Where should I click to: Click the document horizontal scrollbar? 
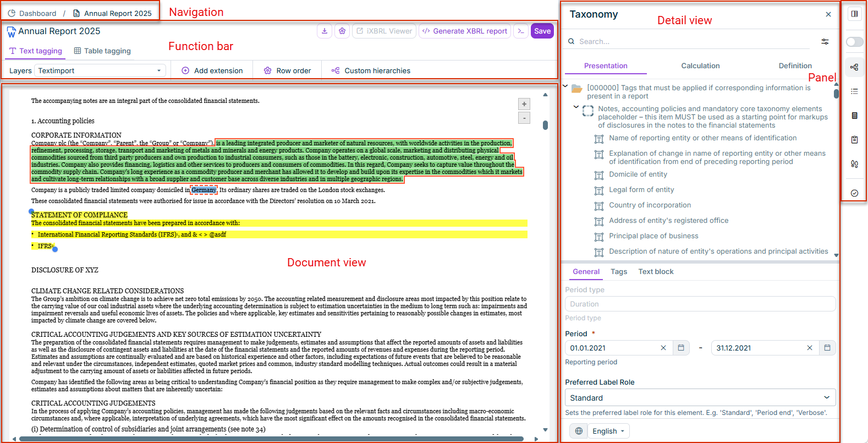(x=271, y=439)
